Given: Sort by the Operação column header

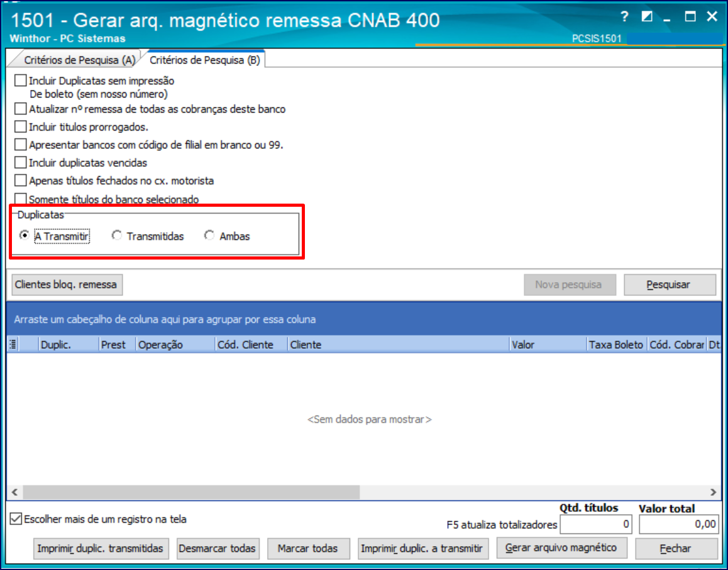Looking at the screenshot, I should tap(175, 344).
